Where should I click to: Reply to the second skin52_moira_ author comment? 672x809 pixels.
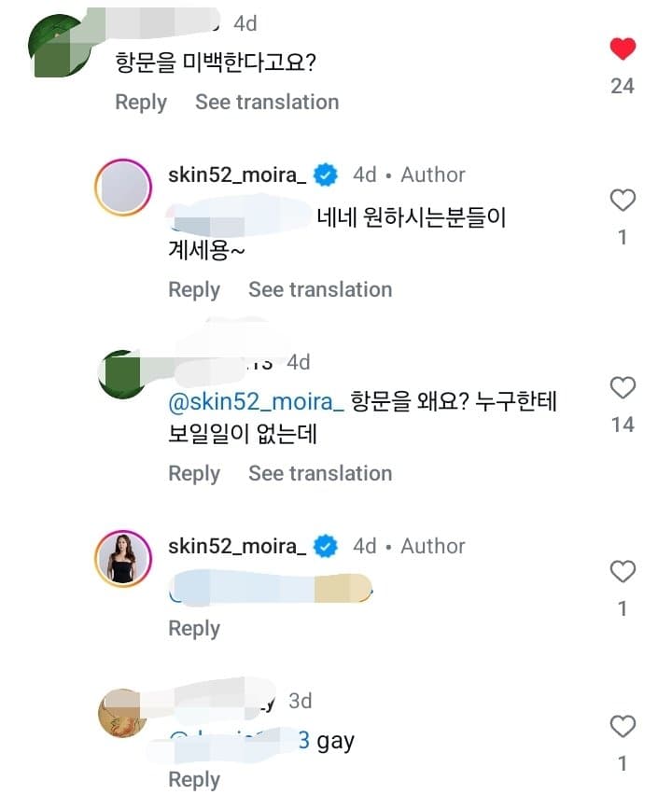pos(194,628)
